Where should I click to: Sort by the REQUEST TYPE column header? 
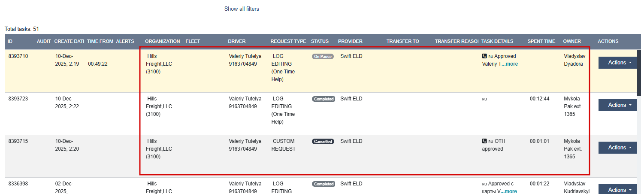point(288,42)
